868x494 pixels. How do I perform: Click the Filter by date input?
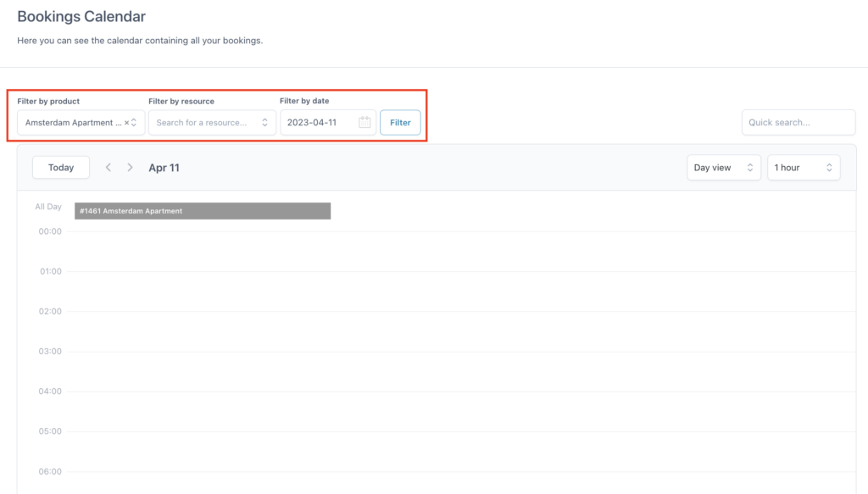pyautogui.click(x=328, y=122)
